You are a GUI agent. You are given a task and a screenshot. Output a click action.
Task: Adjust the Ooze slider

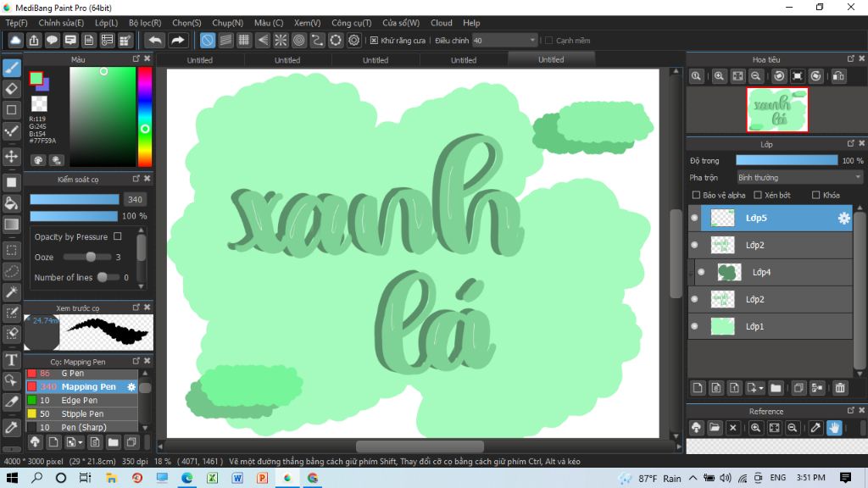(87, 257)
